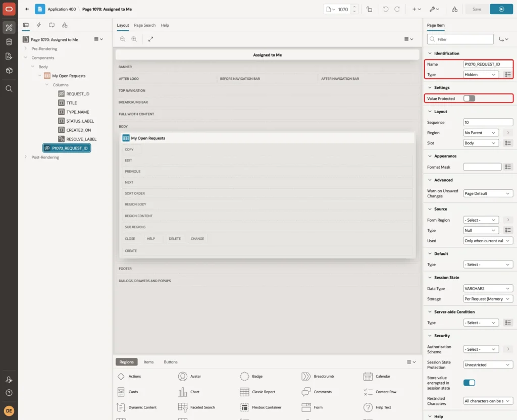Open the Shared Components toolbar icon
517x420 pixels.
[454, 9]
